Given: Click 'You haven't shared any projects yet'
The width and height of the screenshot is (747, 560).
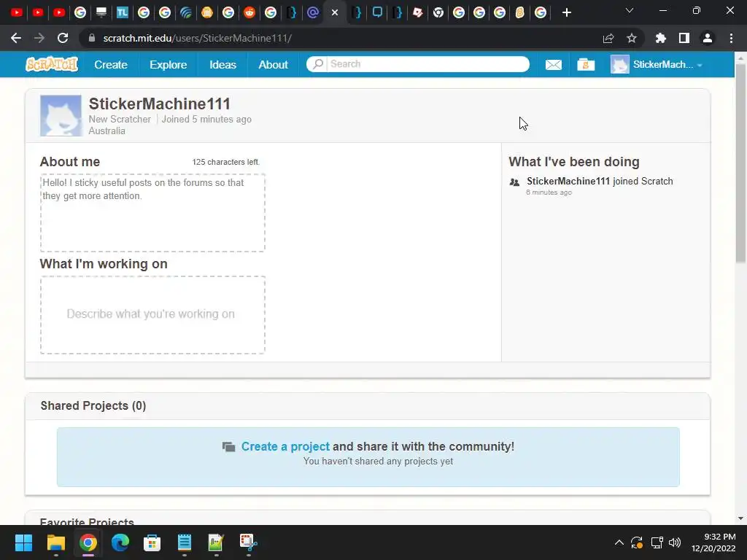Looking at the screenshot, I should coord(378,461).
